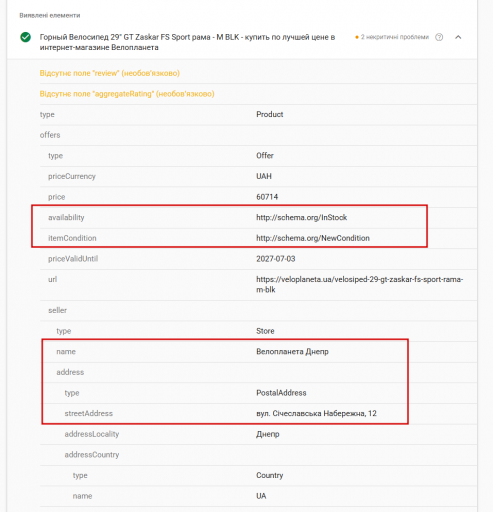Click the non-critical issues orange indicator

392,37
